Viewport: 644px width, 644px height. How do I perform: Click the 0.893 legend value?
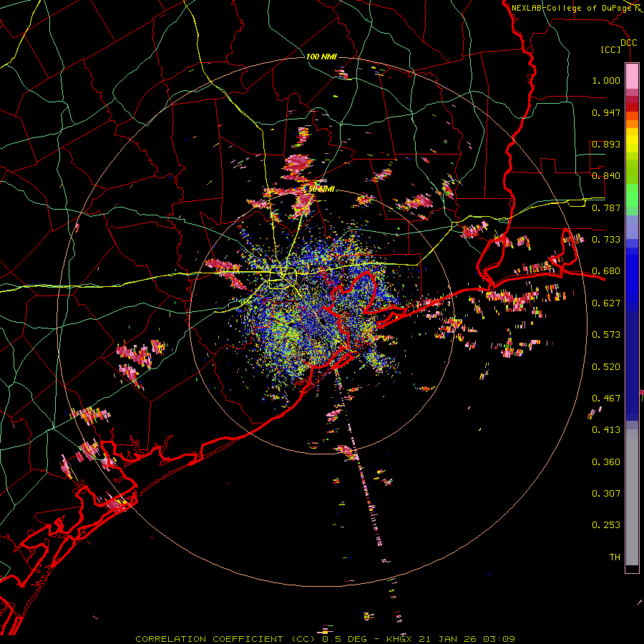click(x=606, y=144)
